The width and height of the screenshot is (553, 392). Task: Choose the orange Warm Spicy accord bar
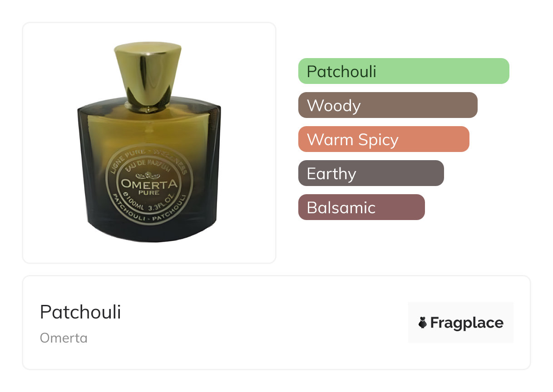coord(384,139)
